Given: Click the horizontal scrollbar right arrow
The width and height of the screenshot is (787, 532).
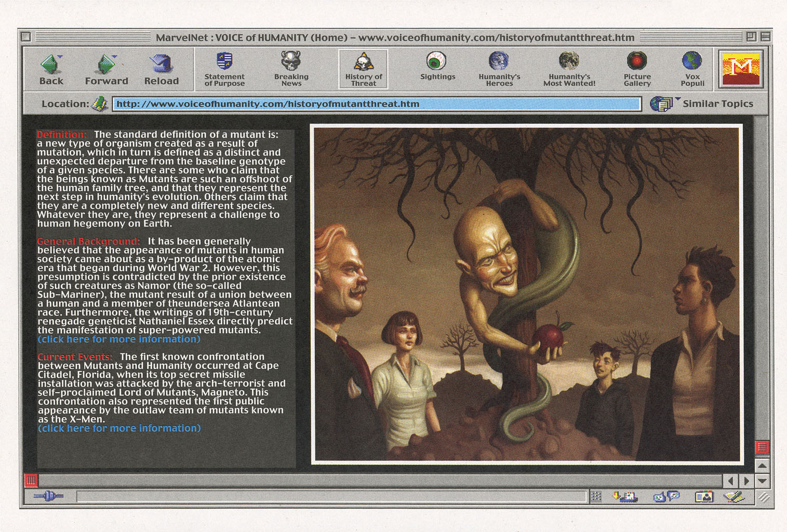Looking at the screenshot, I should 746,481.
